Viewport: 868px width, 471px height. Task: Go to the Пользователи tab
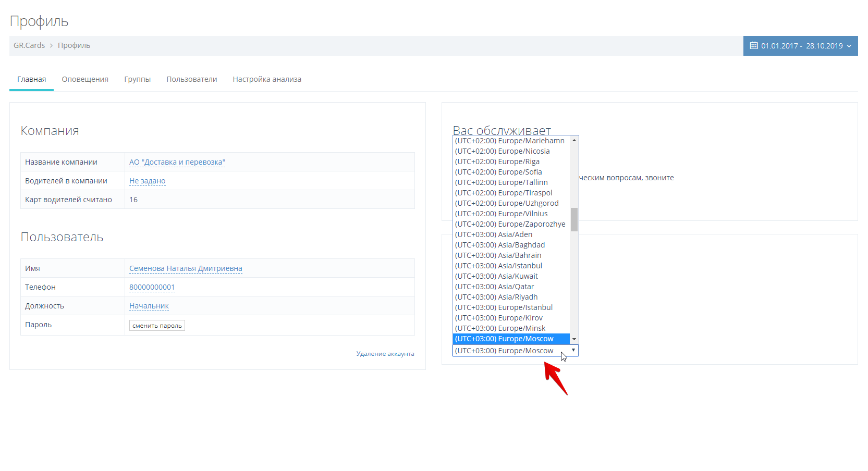click(191, 79)
